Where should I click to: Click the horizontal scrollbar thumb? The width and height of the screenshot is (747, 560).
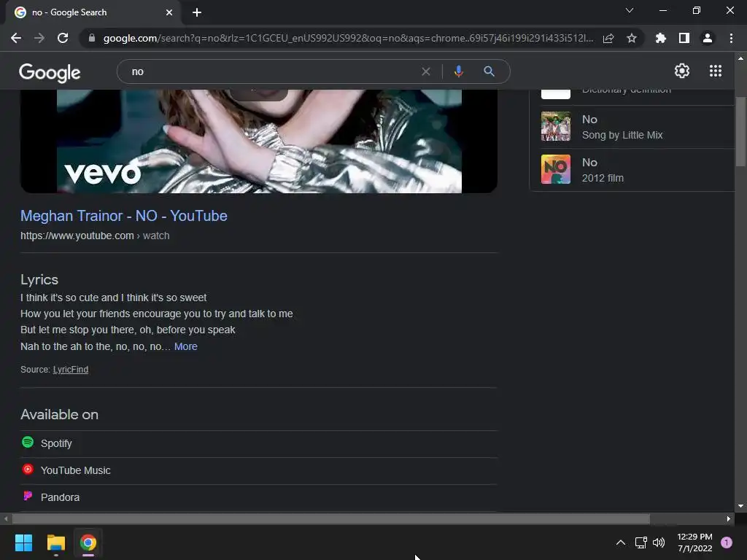(330, 518)
